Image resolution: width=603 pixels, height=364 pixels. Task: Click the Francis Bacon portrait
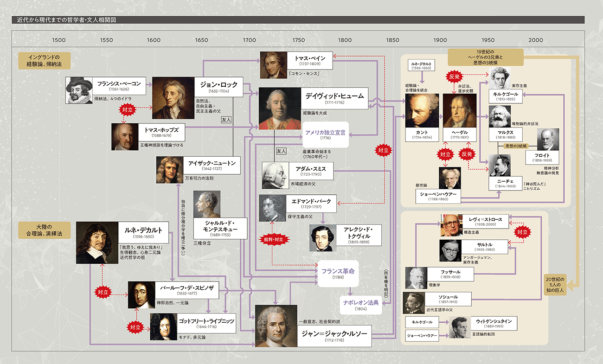79,90
